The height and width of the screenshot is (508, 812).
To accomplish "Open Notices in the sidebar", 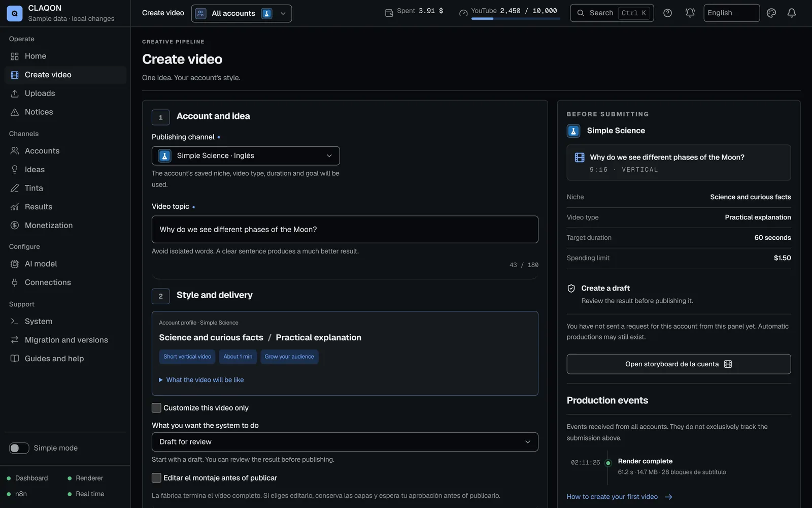I will [x=65, y=112].
